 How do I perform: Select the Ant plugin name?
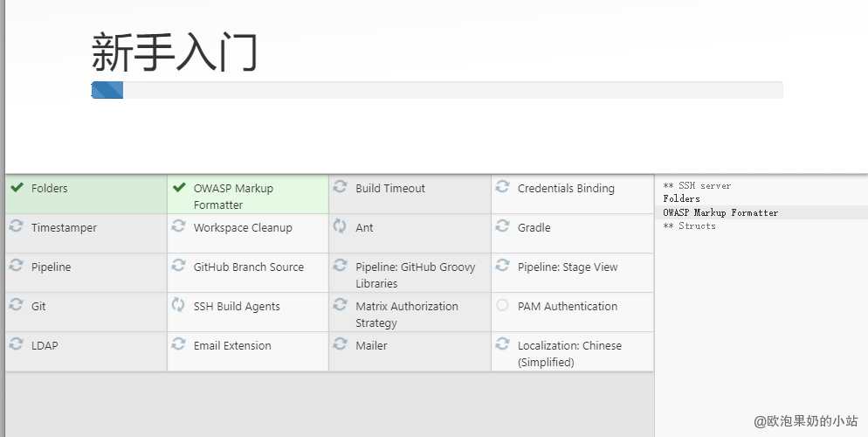click(x=364, y=227)
